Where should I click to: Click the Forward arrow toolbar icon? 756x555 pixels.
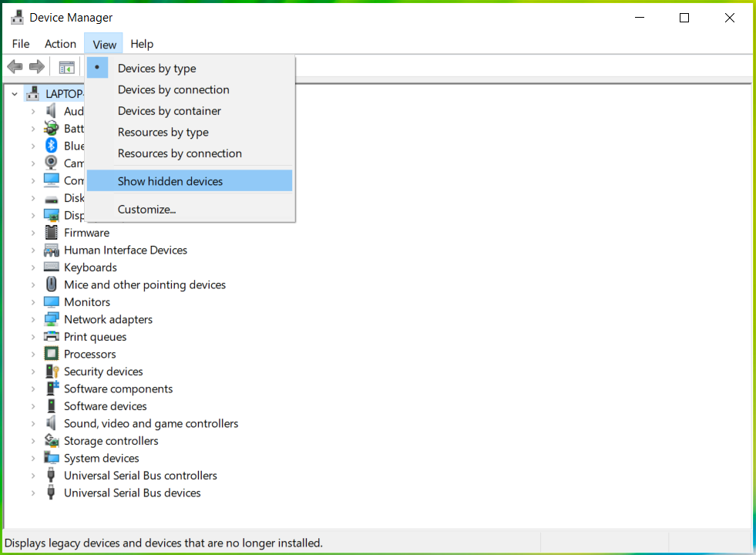[37, 66]
